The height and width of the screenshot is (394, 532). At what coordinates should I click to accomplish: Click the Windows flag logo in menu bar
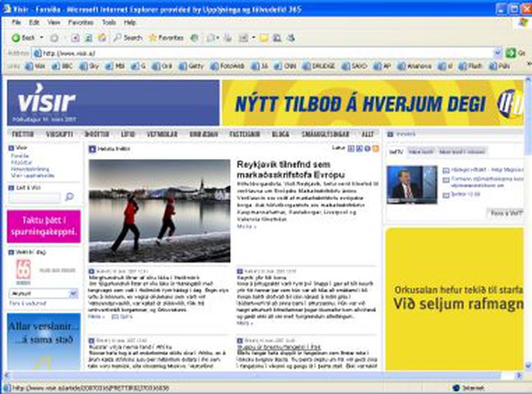point(525,22)
